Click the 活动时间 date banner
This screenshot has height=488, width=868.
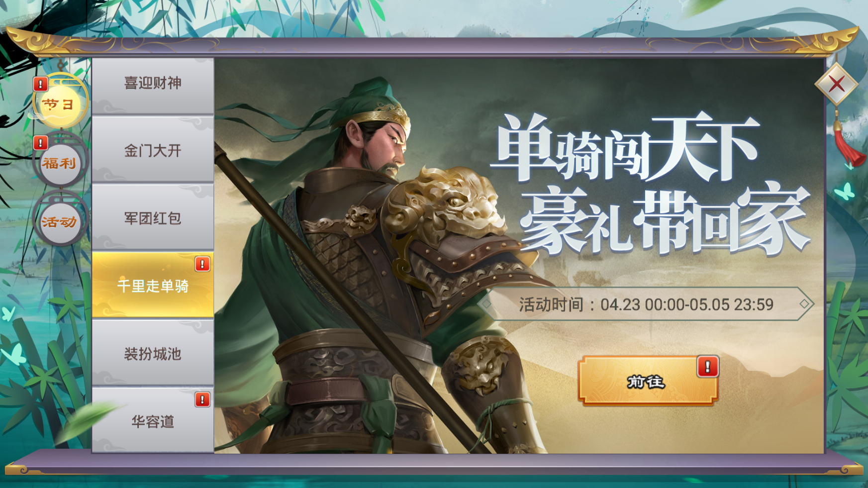click(x=646, y=304)
